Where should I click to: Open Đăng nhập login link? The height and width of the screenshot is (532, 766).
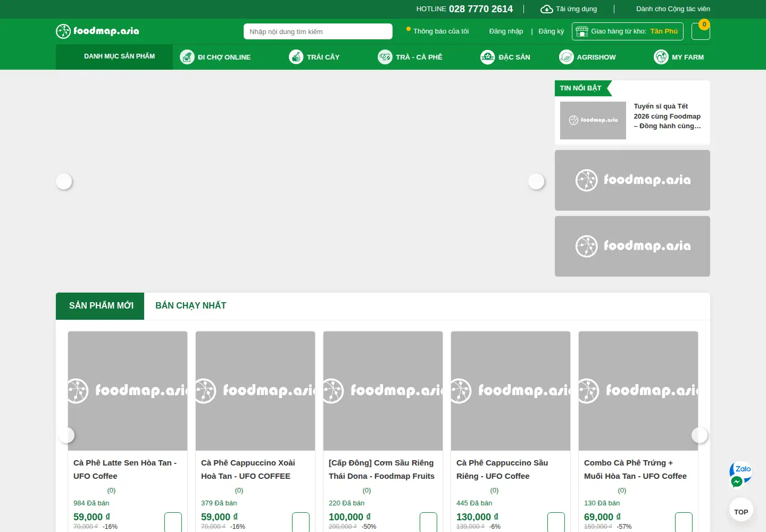point(506,31)
